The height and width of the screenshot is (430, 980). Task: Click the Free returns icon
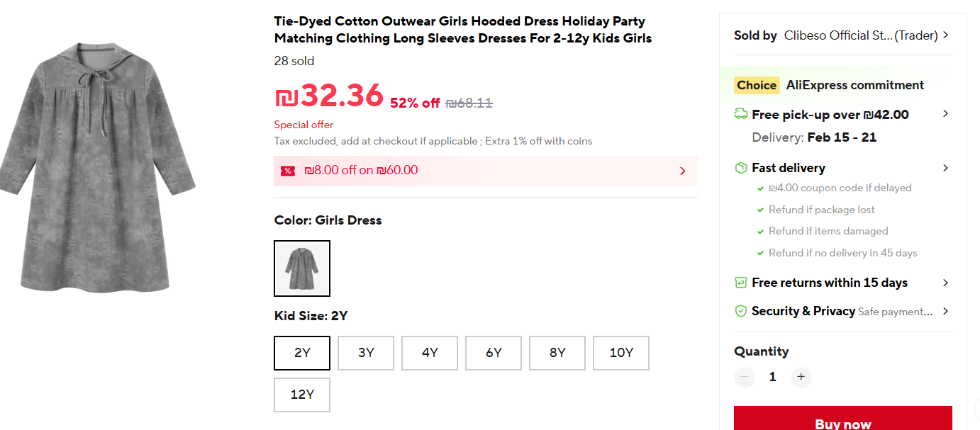point(741,283)
